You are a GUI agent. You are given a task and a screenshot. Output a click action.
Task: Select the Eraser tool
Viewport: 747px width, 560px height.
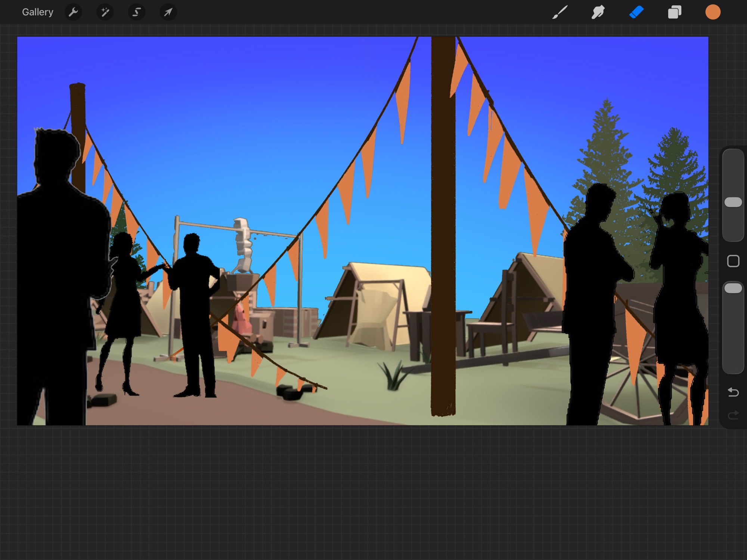click(x=636, y=12)
